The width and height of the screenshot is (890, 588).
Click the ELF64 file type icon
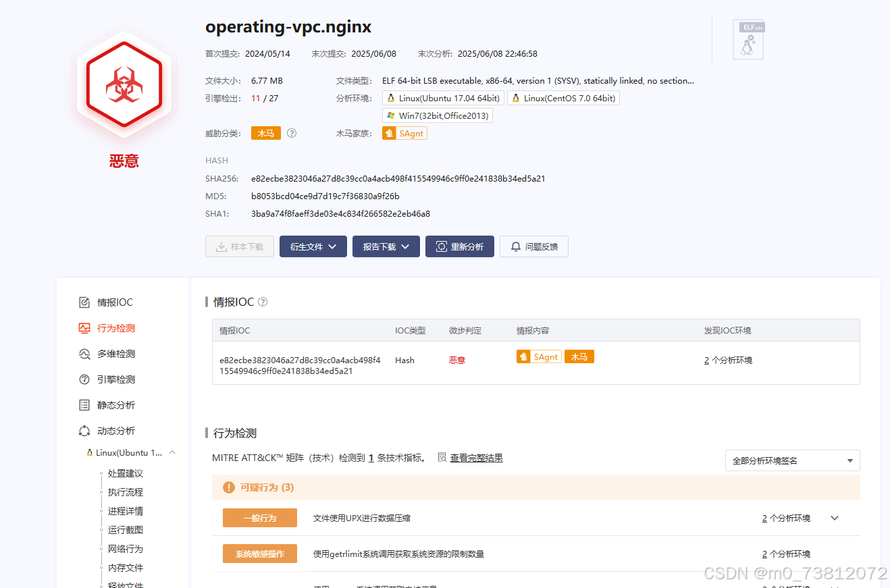[748, 40]
